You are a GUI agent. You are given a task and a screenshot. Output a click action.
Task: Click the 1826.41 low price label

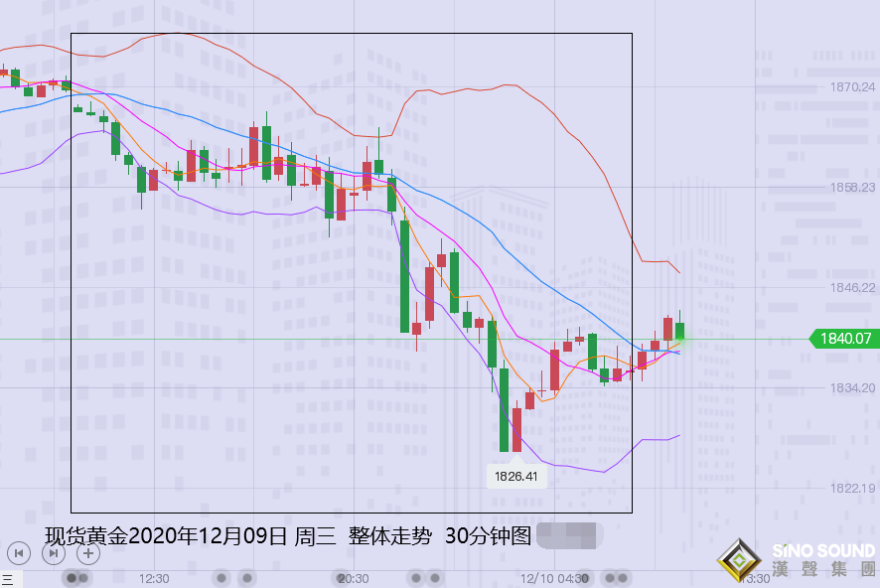click(x=517, y=475)
